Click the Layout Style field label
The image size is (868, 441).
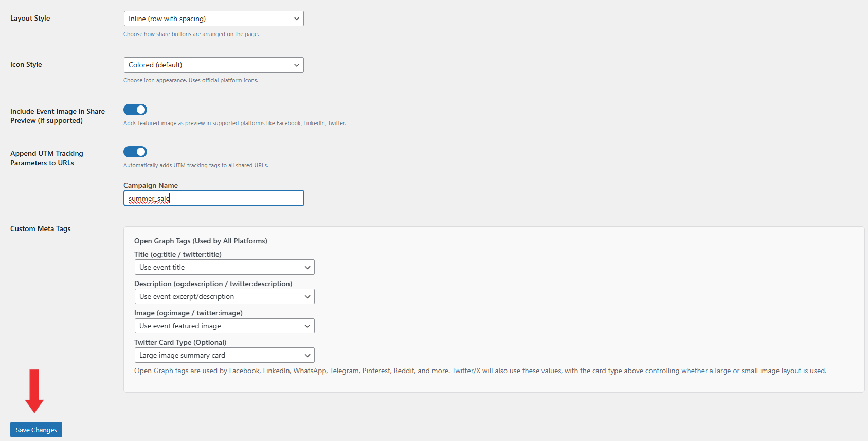30,18
